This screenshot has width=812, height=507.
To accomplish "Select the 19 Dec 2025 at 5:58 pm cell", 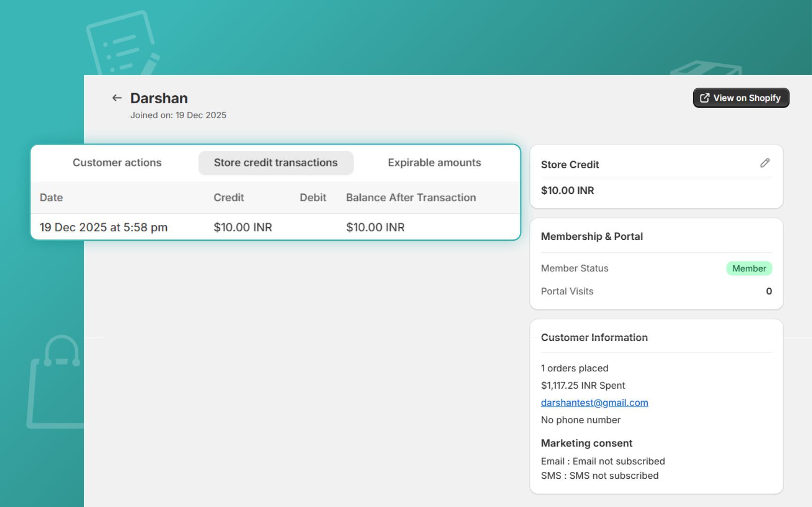I will click(104, 227).
